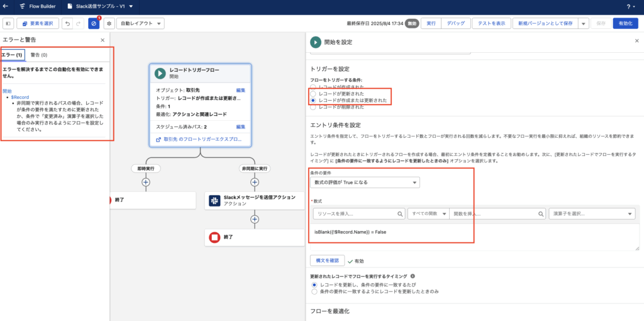Image resolution: width=644 pixels, height=321 pixels.
Task: Click the 有効化 activate button
Action: click(625, 23)
